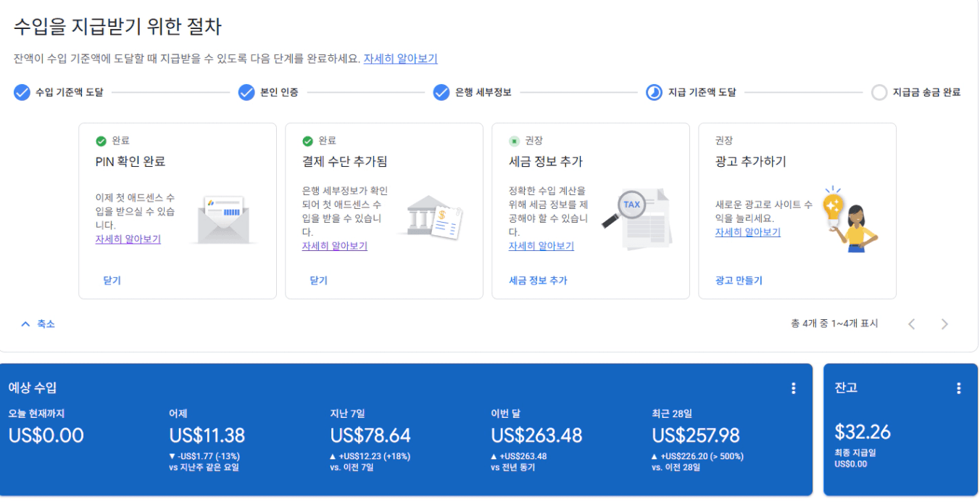This screenshot has width=980, height=502.
Task: Click green check icon next to PIN 확인 완료
Action: pyautogui.click(x=101, y=141)
